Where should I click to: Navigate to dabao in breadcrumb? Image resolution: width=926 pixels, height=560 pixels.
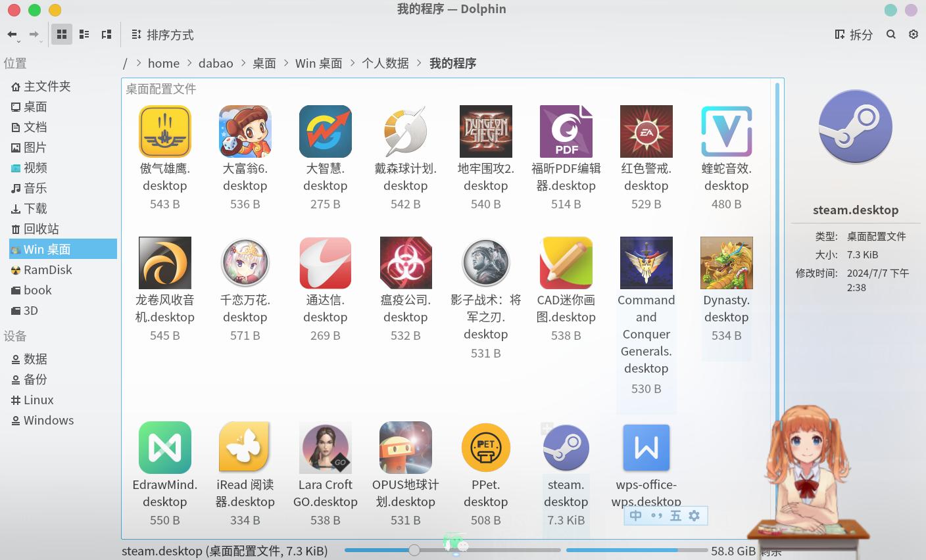(216, 63)
